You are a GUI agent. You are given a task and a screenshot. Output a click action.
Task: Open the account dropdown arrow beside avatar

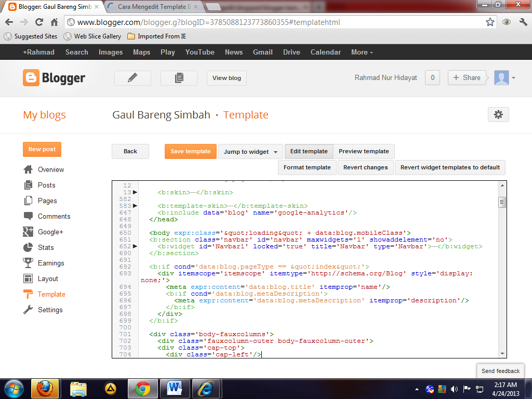514,78
